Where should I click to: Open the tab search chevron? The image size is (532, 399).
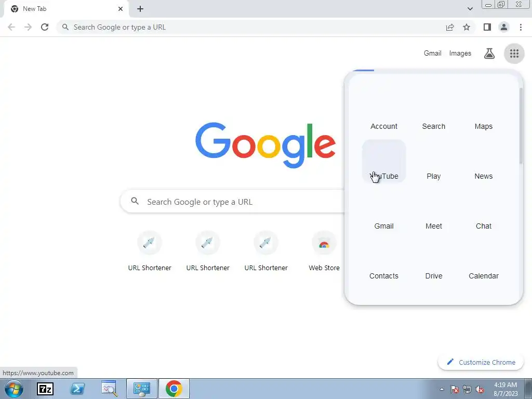point(470,9)
